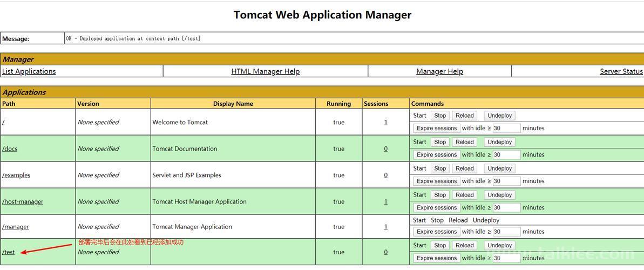
Task: Open the /examples path link
Action: click(x=16, y=175)
